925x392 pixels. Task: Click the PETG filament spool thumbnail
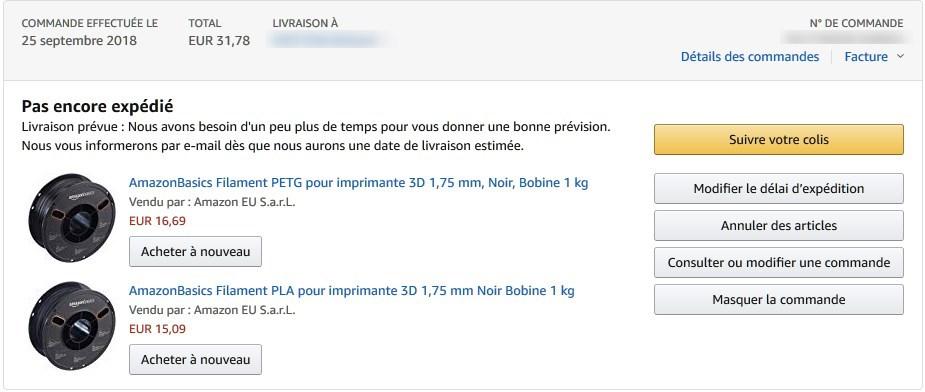click(x=72, y=218)
